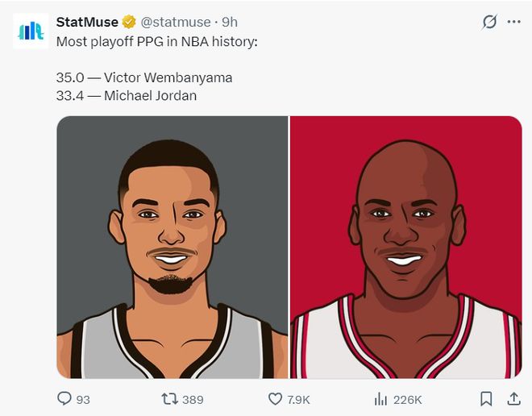Open the Victor Wembanyama illustration
Viewport: 532px width, 416px height.
click(x=172, y=248)
